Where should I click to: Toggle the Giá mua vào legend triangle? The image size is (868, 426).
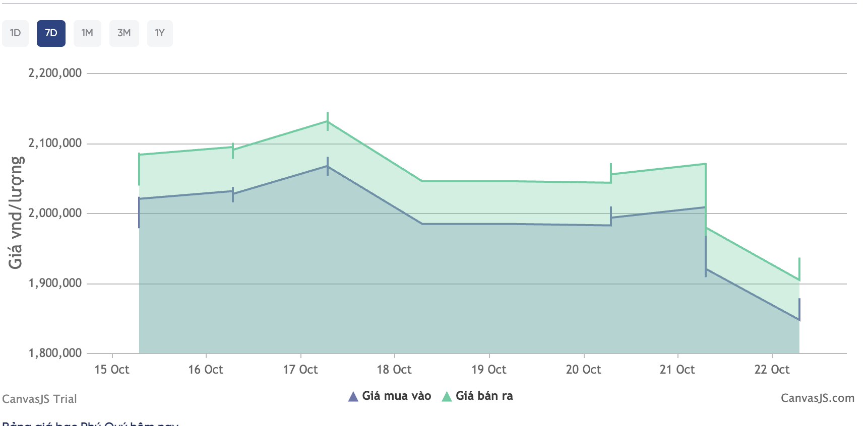353,397
